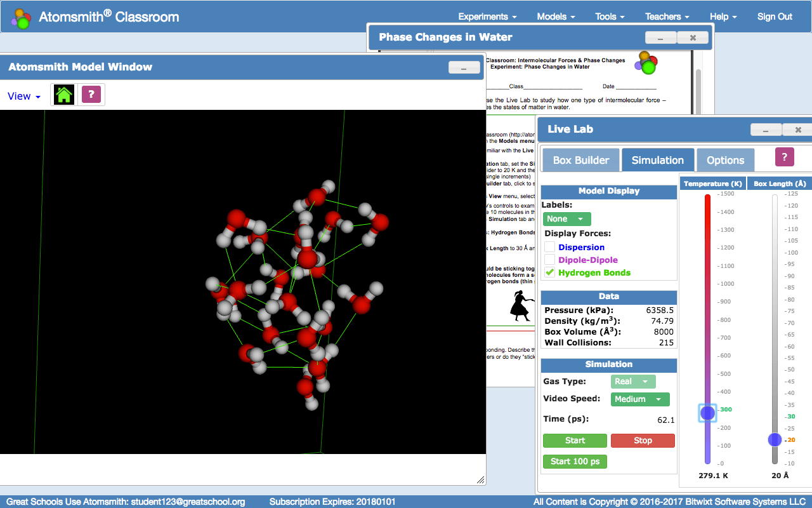Open the Teachers menu
Viewport: 812px width, 508px height.
point(667,17)
